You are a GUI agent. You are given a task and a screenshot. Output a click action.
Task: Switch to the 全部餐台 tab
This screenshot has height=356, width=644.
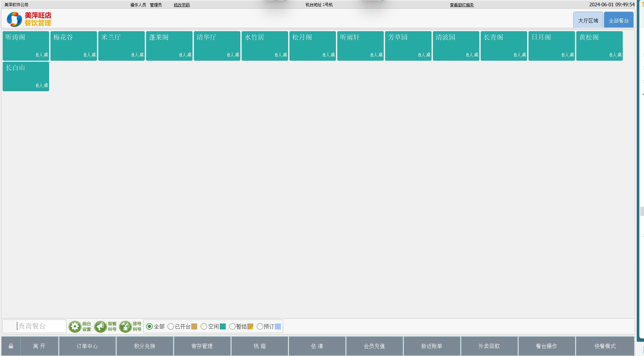(618, 21)
